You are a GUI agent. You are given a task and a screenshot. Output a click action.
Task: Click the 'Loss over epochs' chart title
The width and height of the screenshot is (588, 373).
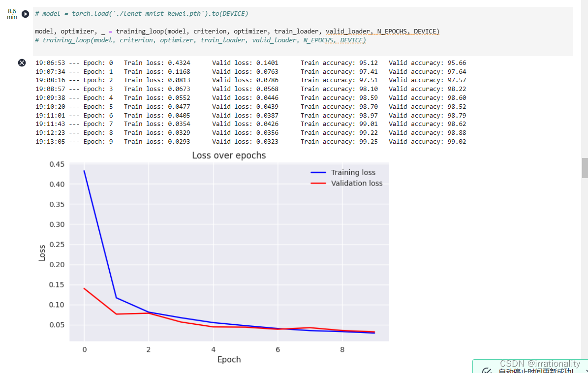229,155
